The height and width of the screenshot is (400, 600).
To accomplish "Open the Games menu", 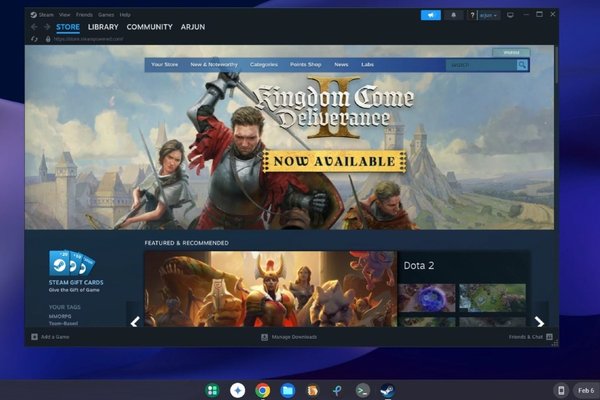I will point(106,15).
